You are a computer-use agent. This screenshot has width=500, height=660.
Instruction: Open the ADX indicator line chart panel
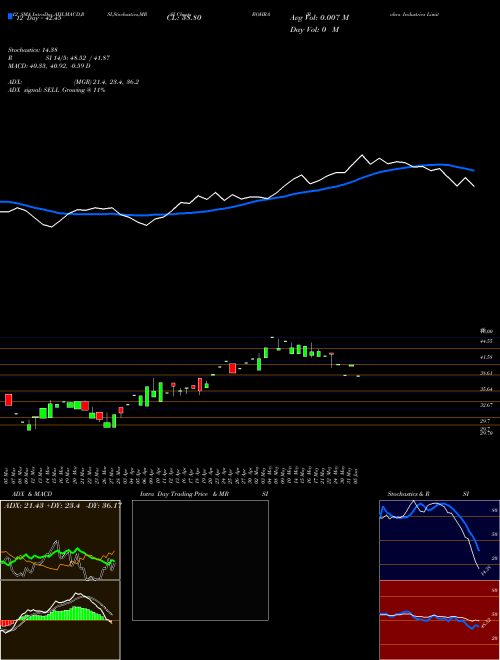(x=60, y=540)
